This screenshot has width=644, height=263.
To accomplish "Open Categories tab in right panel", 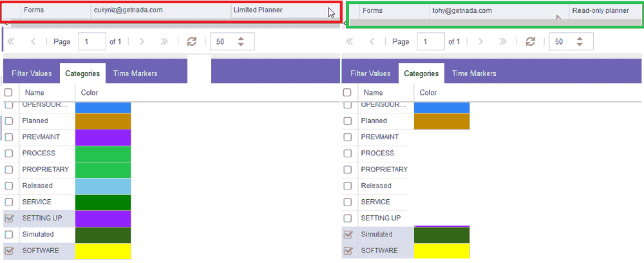I will click(421, 73).
